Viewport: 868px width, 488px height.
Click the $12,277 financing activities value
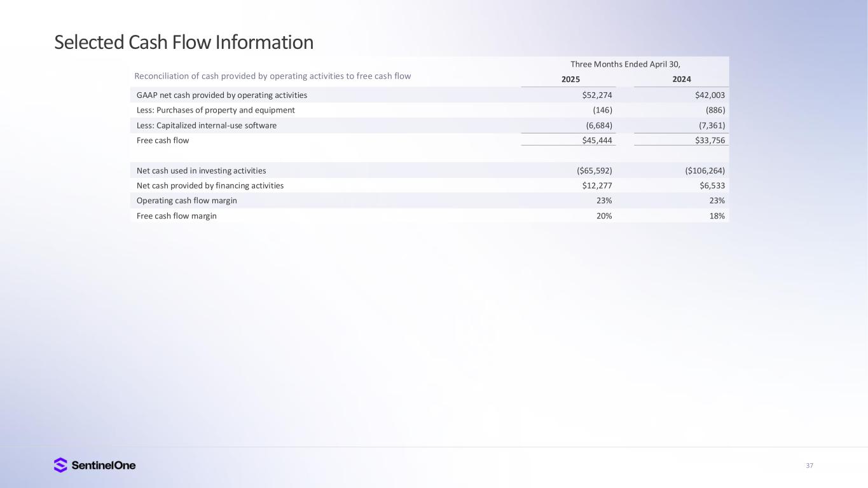tap(597, 186)
